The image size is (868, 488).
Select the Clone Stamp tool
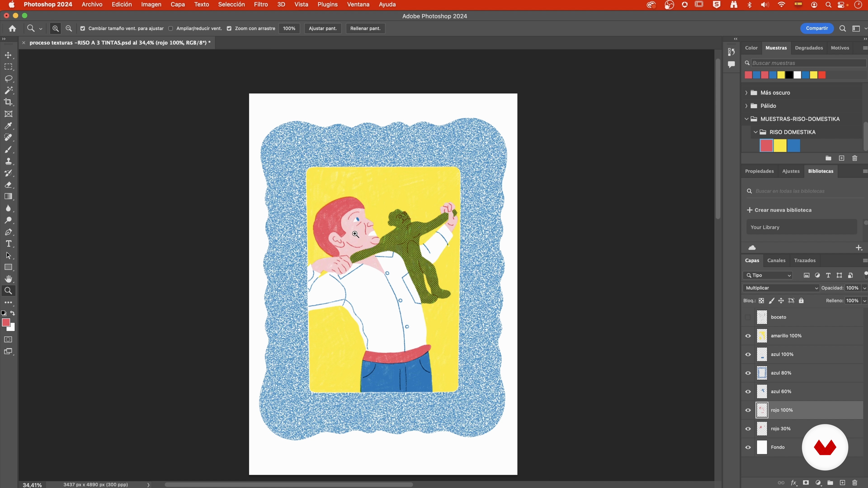8,161
